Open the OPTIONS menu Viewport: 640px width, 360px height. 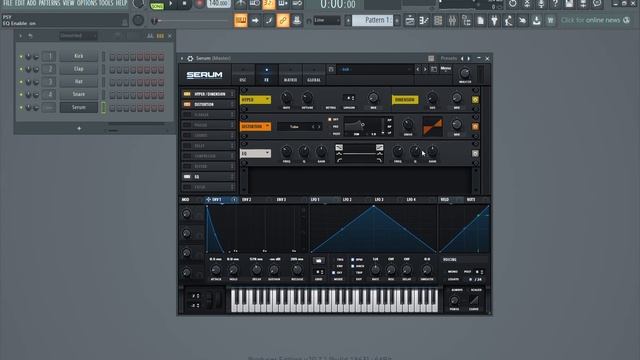pos(87,3)
